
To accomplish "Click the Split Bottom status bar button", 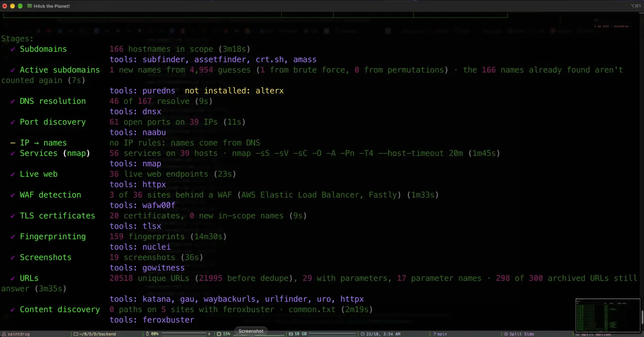I will 593,334.
